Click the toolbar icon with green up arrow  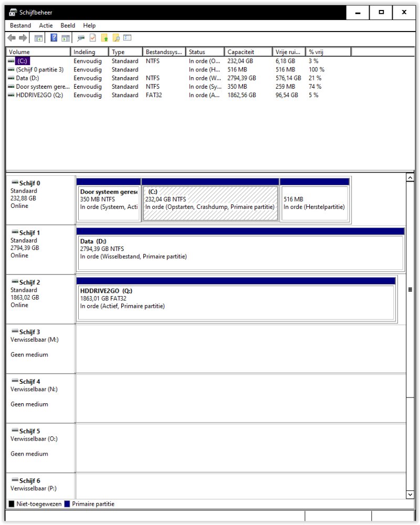point(104,38)
